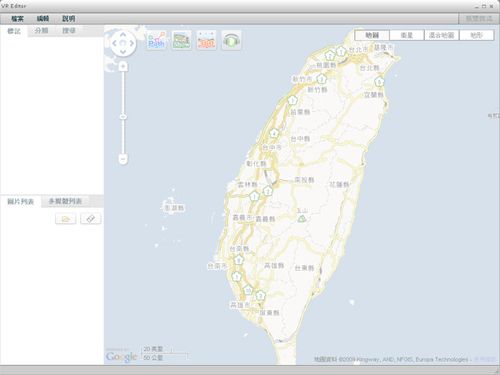Zoom out with the minus button
The width and height of the screenshot is (500, 375).
pos(123,159)
